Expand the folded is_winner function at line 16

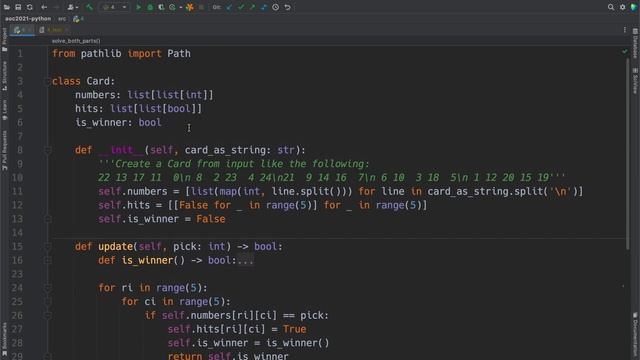[x=48, y=260]
